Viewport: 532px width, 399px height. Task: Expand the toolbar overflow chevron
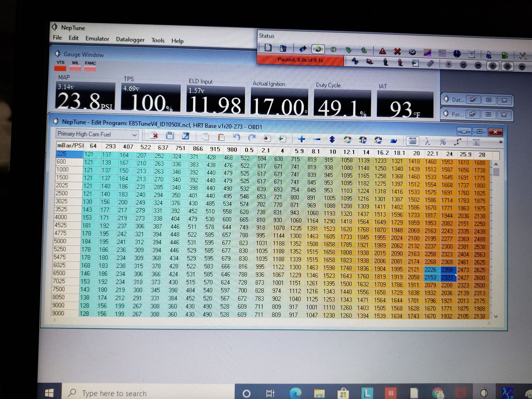coord(501,142)
